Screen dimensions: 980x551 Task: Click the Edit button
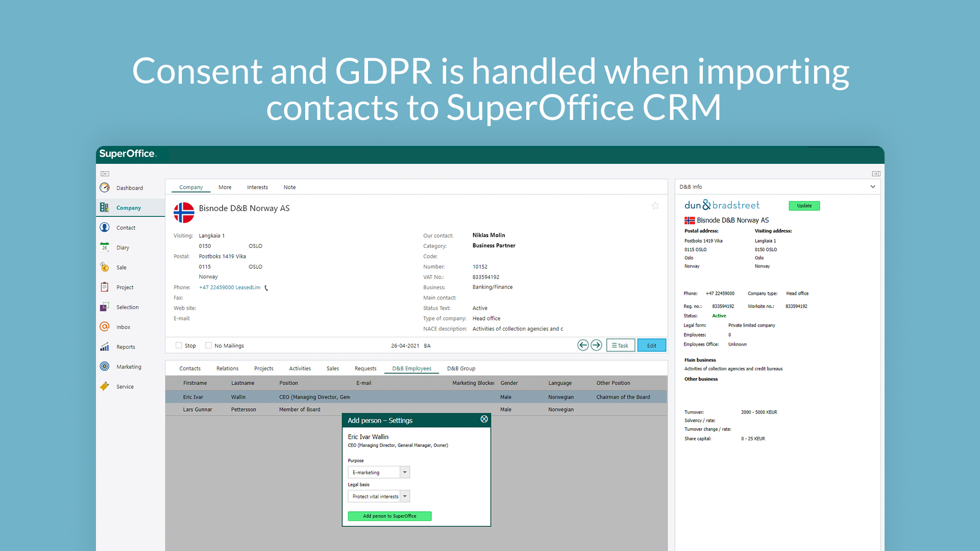652,345
